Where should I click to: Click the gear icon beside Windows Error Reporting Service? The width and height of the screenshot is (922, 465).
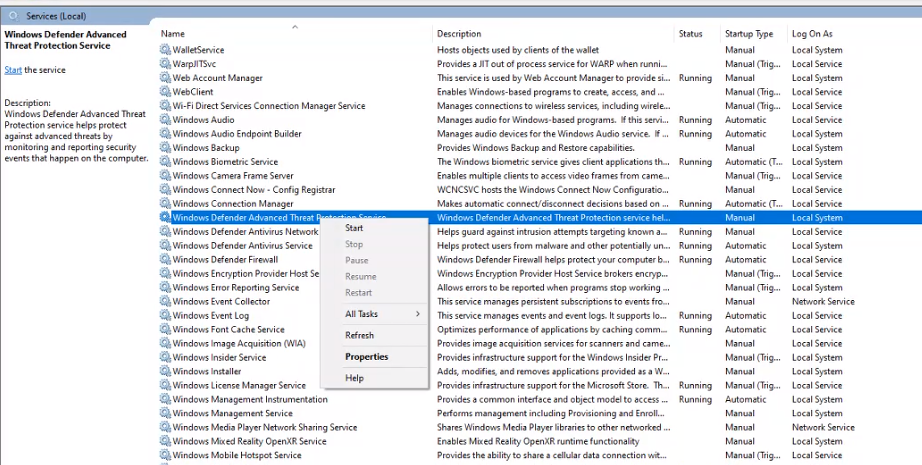165,287
